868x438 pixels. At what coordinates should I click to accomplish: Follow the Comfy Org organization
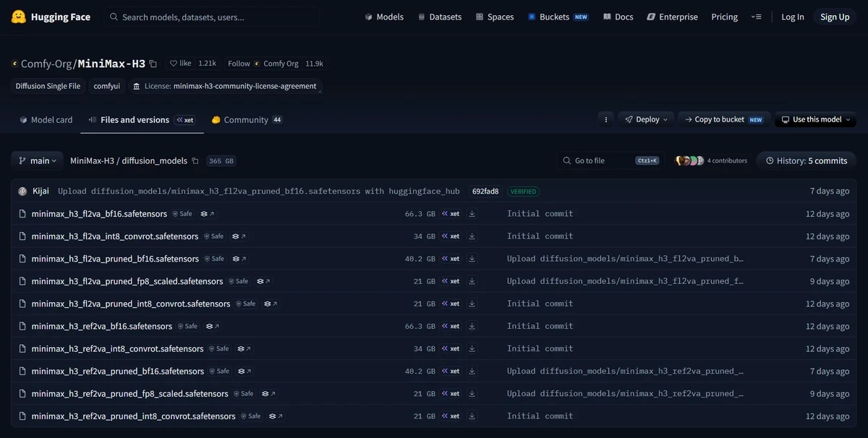[x=263, y=64]
